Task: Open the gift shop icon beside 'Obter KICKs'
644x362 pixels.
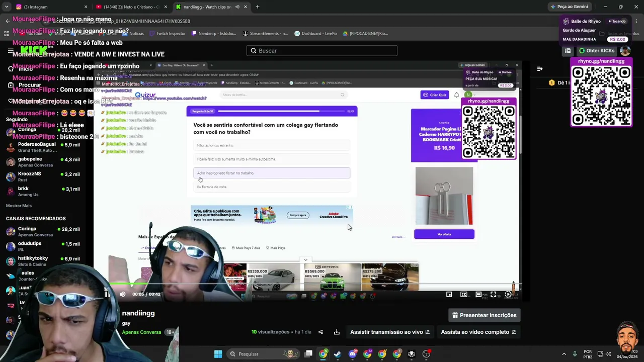Action: pyautogui.click(x=568, y=51)
